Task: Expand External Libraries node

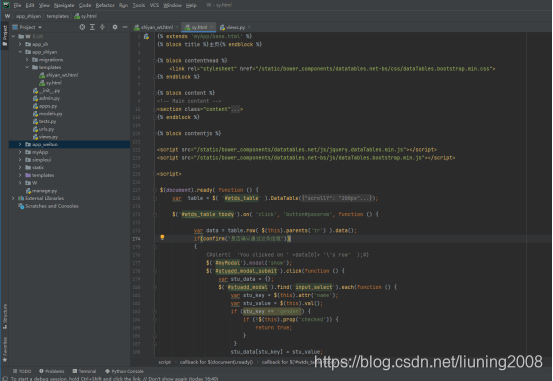Action: tap(13, 198)
